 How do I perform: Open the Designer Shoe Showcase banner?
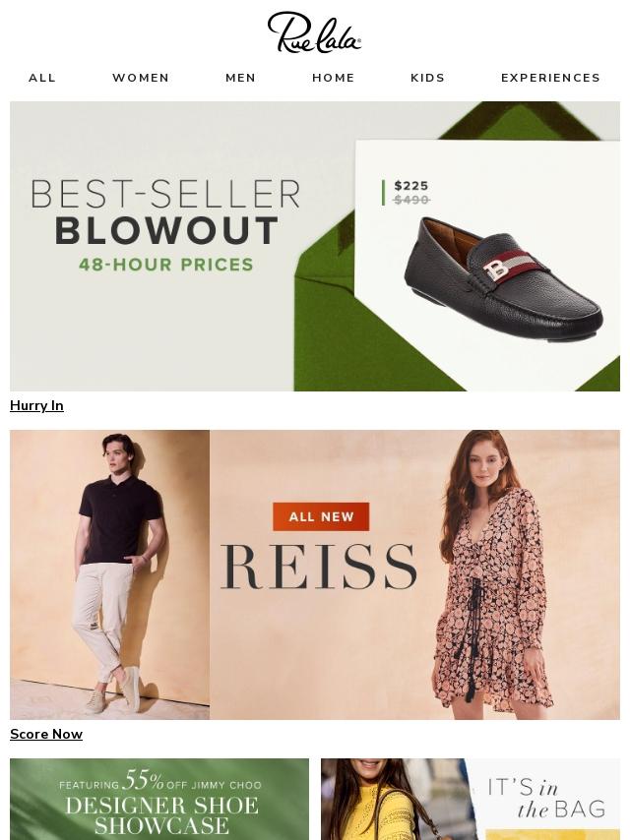[x=159, y=800]
